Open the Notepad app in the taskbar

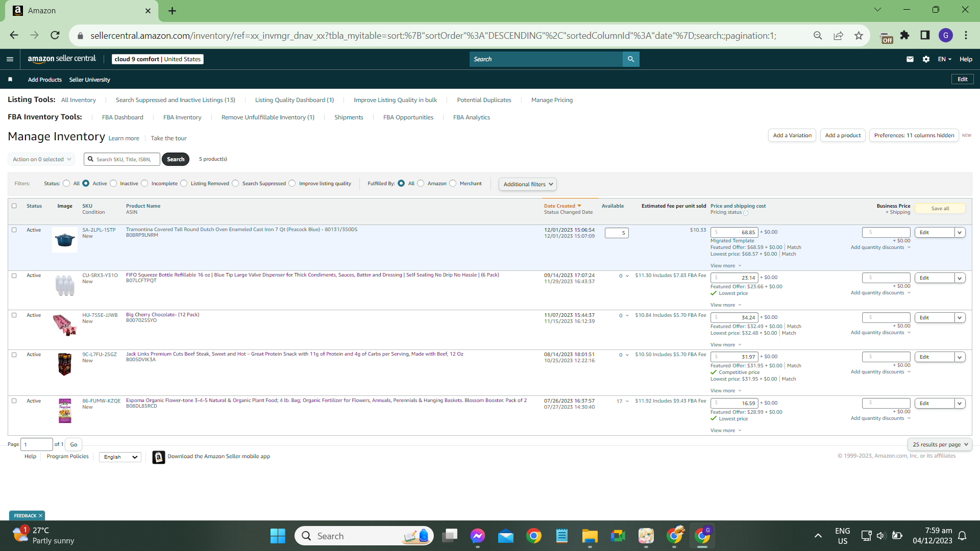tap(562, 536)
